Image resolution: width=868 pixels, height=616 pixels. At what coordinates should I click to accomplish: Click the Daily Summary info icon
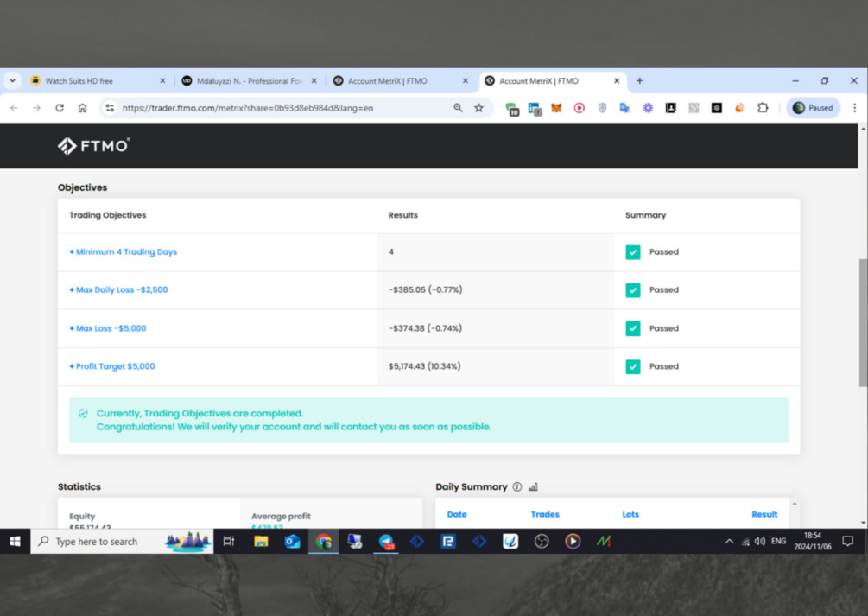[517, 487]
